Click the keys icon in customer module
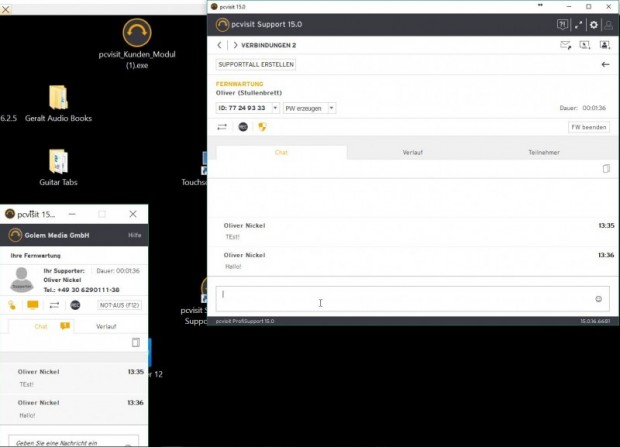Viewport: 620px width, 447px height. [x=12, y=305]
